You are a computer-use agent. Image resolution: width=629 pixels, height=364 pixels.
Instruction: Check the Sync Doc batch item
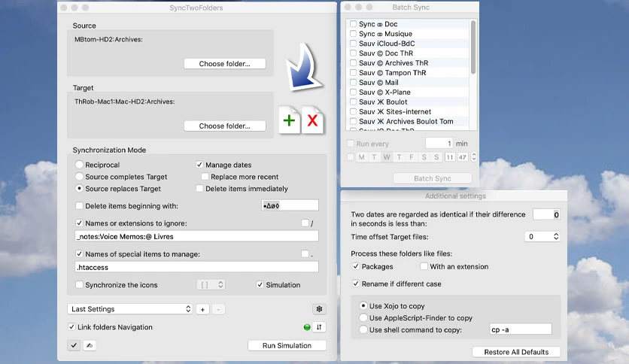tap(353, 24)
